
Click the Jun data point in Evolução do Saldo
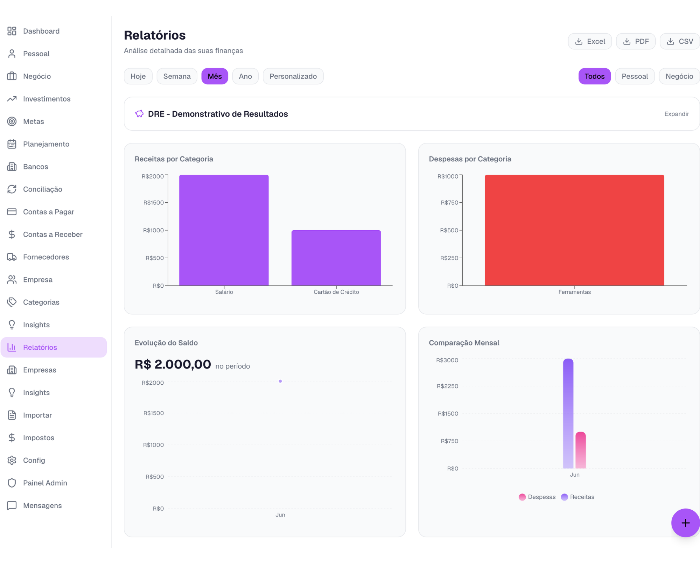coord(280,381)
